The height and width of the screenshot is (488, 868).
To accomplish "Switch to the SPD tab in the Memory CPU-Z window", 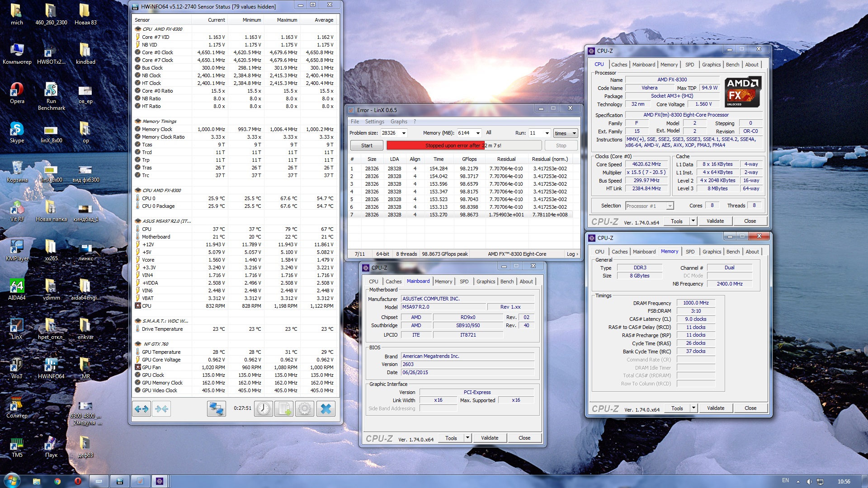I will 690,252.
